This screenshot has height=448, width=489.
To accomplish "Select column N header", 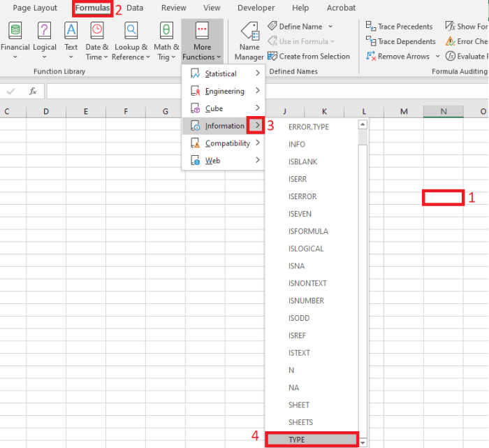I will 443,111.
